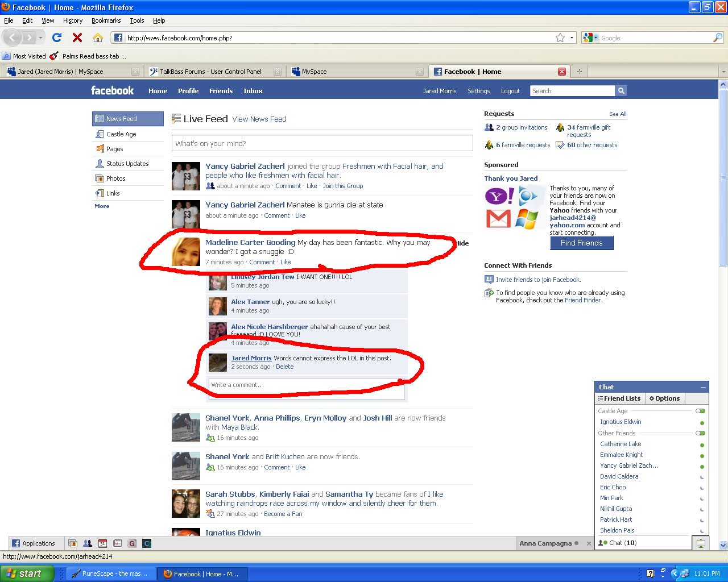Open the Notes icon in bottom bar
Screen dimensions: 728x582
(117, 543)
